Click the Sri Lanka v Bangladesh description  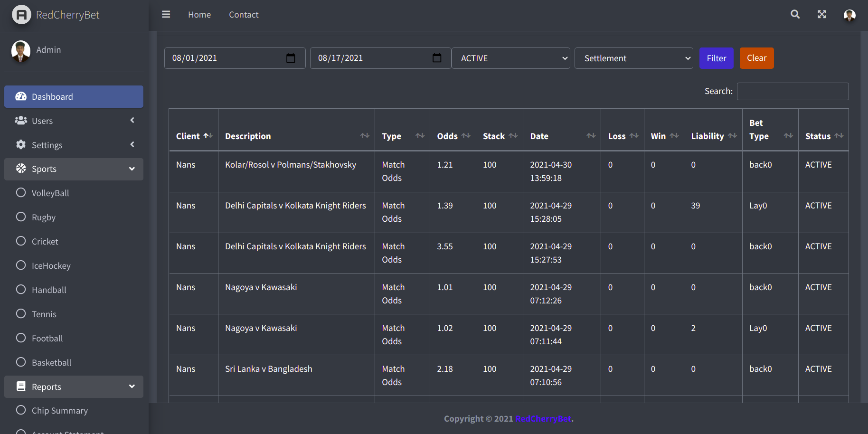269,369
